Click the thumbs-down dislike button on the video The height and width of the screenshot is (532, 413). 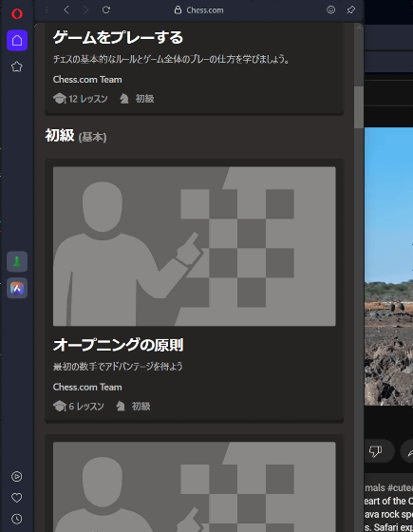[x=375, y=451]
